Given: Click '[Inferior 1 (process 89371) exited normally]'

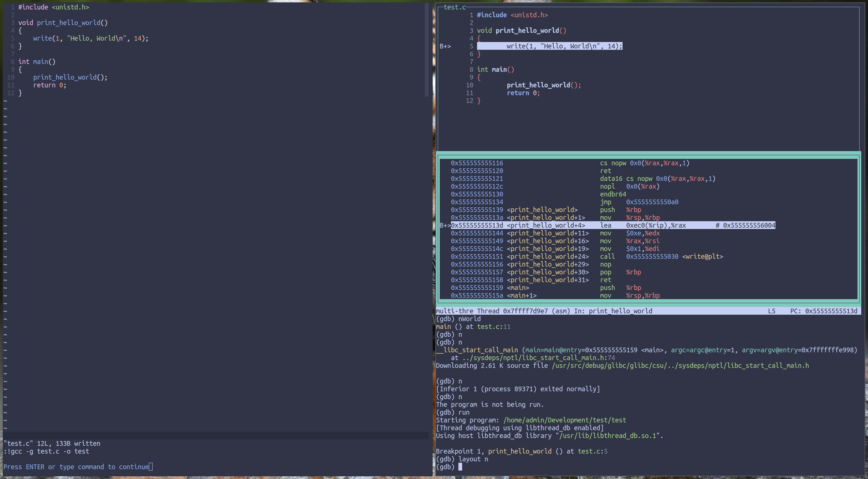Looking at the screenshot, I should pyautogui.click(x=518, y=389).
